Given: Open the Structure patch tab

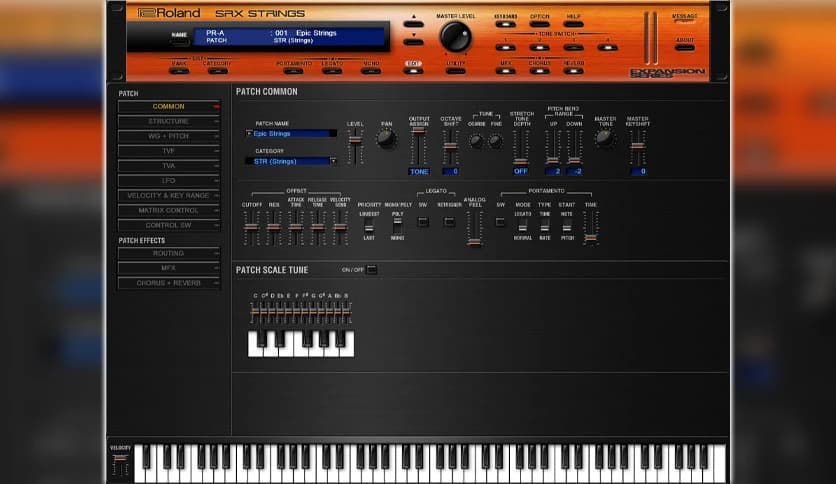Looking at the screenshot, I should pyautogui.click(x=168, y=122).
